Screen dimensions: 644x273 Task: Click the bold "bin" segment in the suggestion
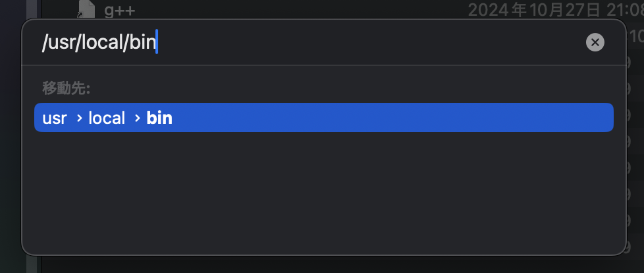pos(159,118)
